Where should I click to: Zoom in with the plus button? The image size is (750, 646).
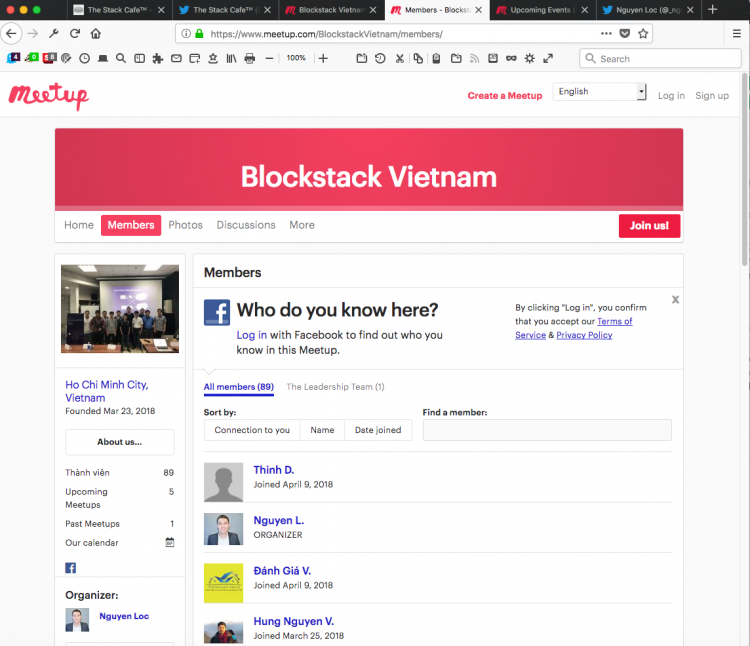(323, 58)
